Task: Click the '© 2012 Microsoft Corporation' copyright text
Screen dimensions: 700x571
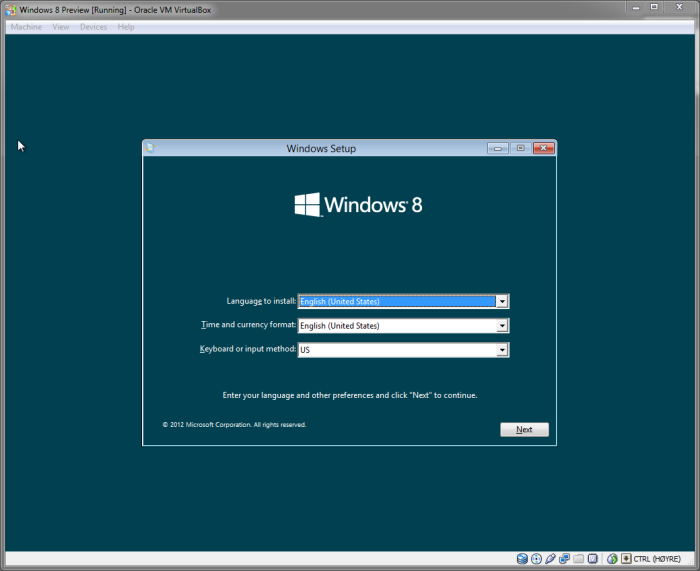Action: click(x=234, y=425)
